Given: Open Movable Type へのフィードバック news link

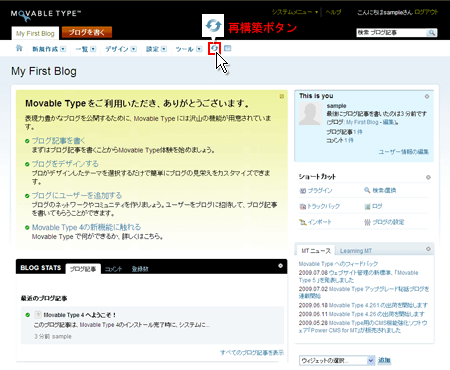Looking at the screenshot, I should coord(338,264).
